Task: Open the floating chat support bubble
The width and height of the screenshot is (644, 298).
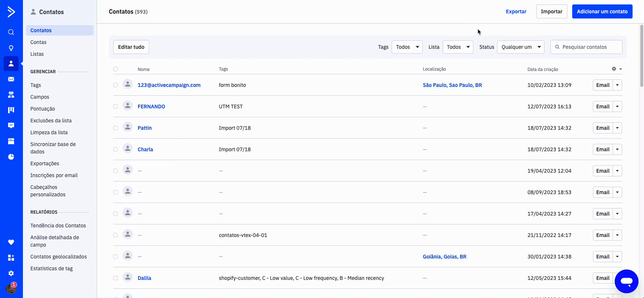Action: pyautogui.click(x=626, y=281)
